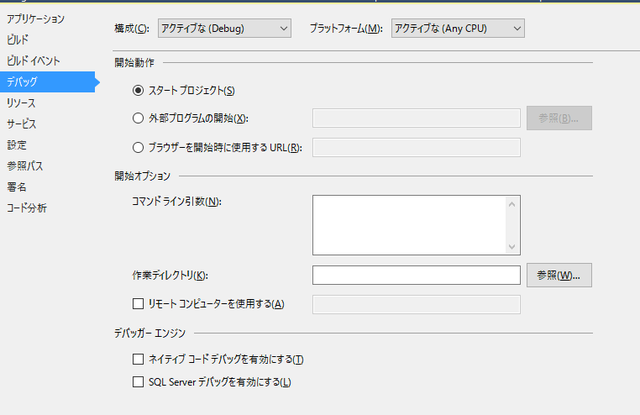Enable リモート コンピューターを使用する checkbox
Viewport: 640px width, 415px height.
pos(138,304)
